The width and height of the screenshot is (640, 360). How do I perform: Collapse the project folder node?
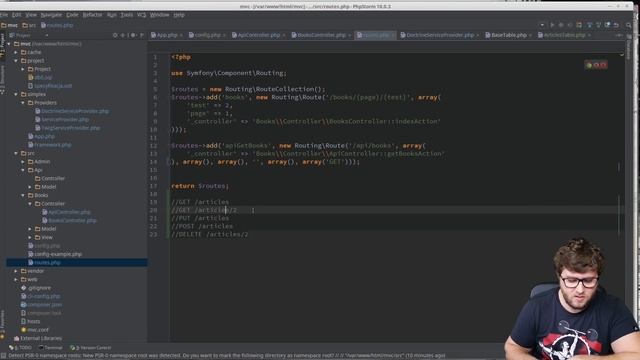[16, 61]
